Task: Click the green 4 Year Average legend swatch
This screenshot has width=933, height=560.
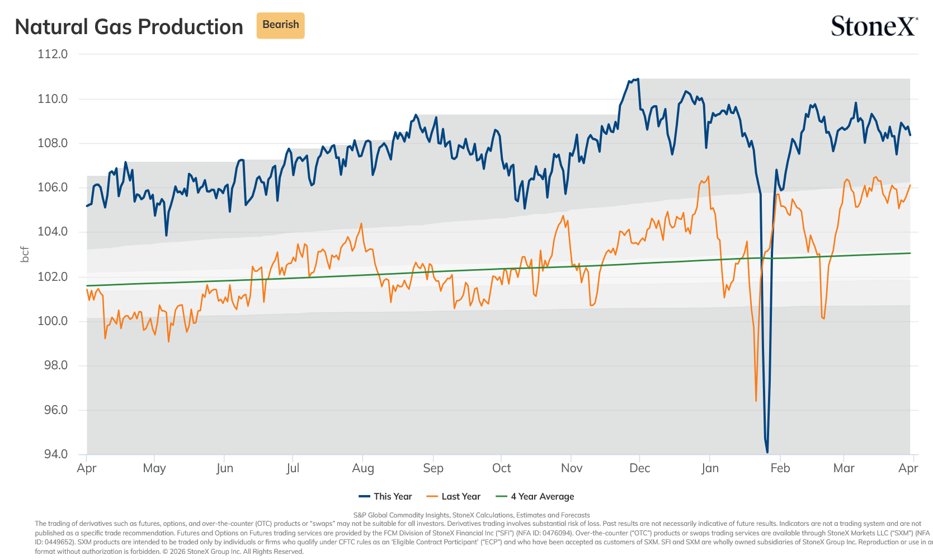Action: coord(502,496)
